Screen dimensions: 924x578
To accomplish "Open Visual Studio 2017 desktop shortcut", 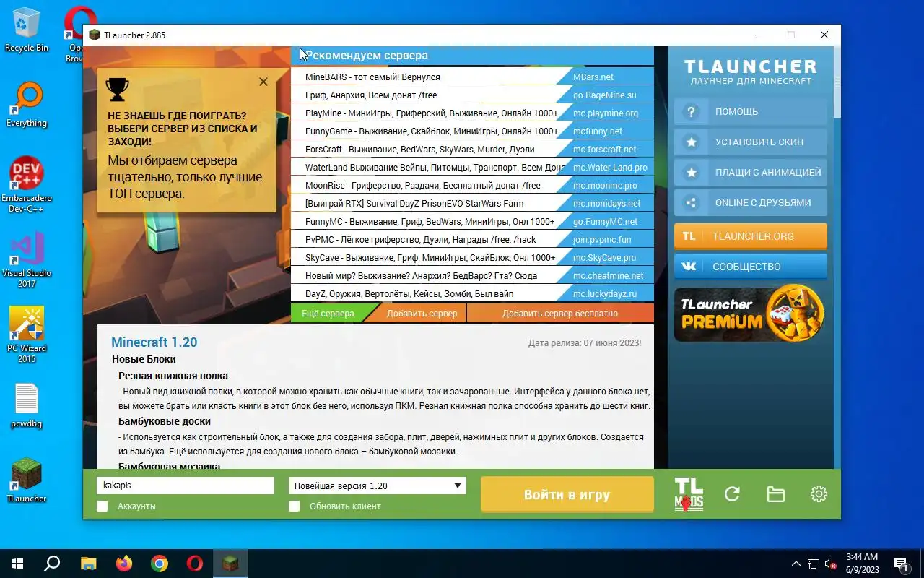I will click(27, 259).
